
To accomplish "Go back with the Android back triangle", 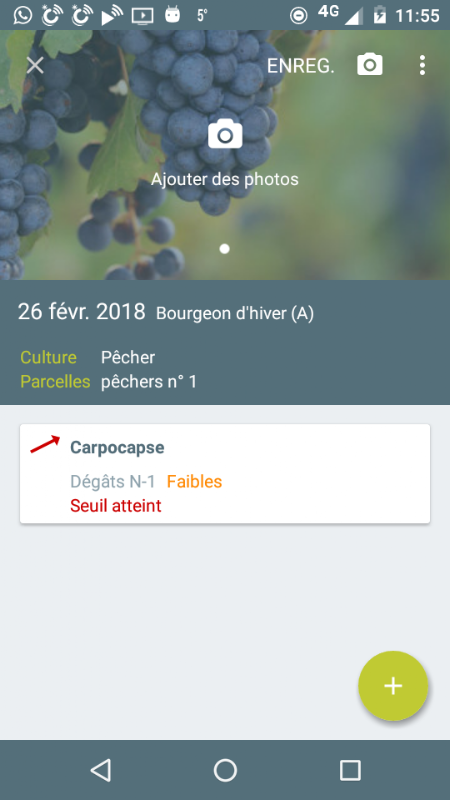I will [101, 770].
